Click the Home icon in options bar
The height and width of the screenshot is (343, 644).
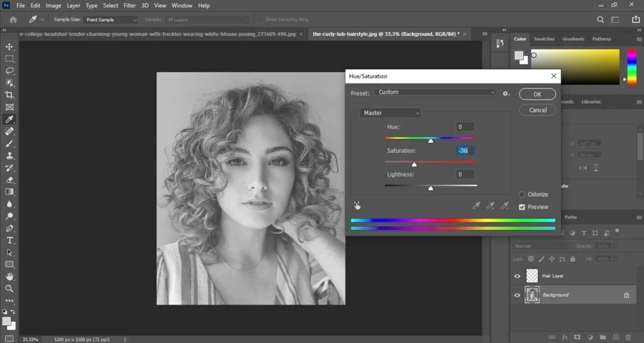point(13,19)
